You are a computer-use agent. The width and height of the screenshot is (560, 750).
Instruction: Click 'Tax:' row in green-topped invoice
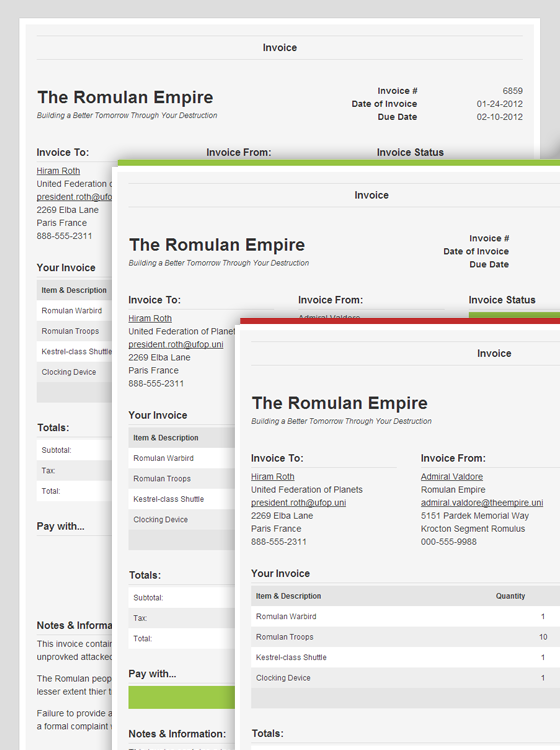182,618
